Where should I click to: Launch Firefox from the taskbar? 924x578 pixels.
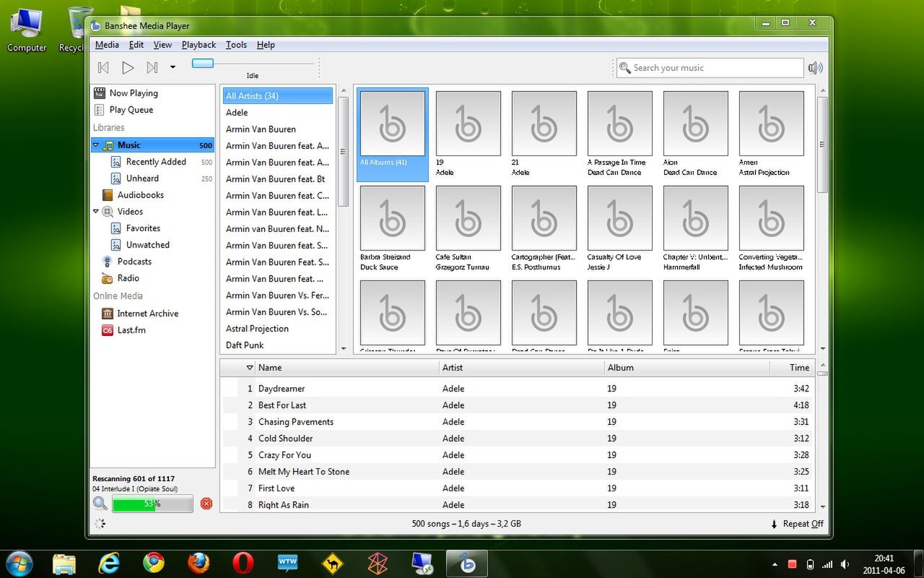click(x=199, y=563)
